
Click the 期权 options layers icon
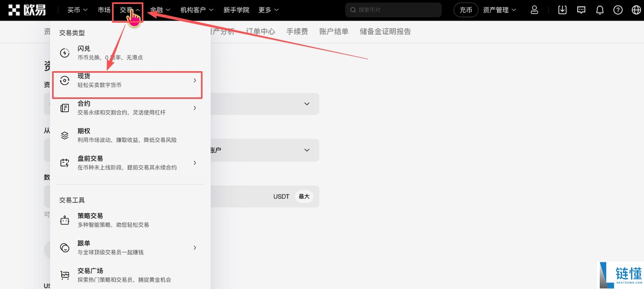[x=65, y=135]
